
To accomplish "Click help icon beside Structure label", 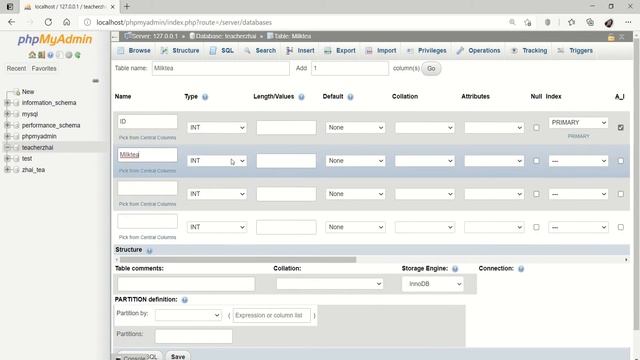I will point(149,251).
